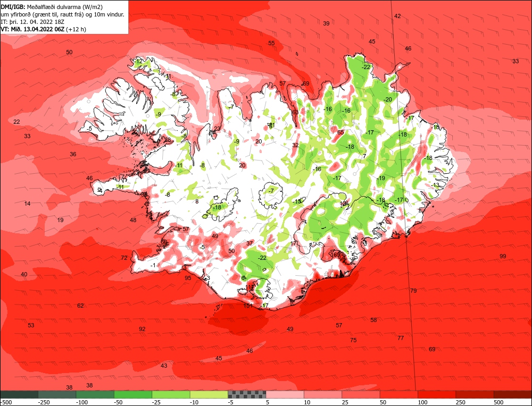Screen dimensions: 532x406
Task: Select the pink legend swatch between 10 and 25
Action: click(x=323, y=394)
